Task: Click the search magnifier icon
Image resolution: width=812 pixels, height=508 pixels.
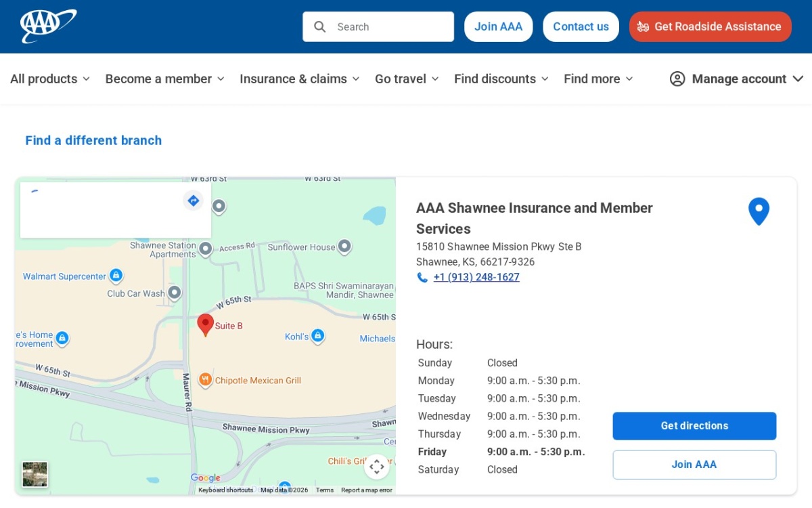Action: click(x=320, y=26)
